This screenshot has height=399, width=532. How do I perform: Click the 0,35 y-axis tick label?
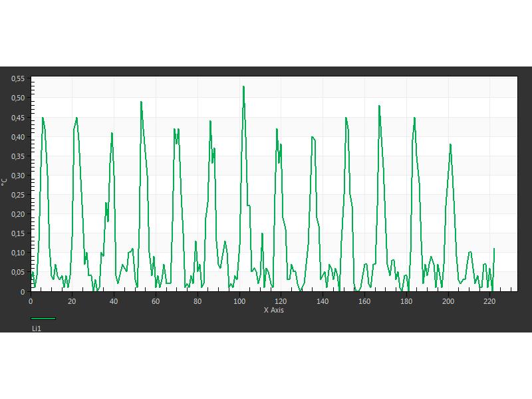click(18, 156)
